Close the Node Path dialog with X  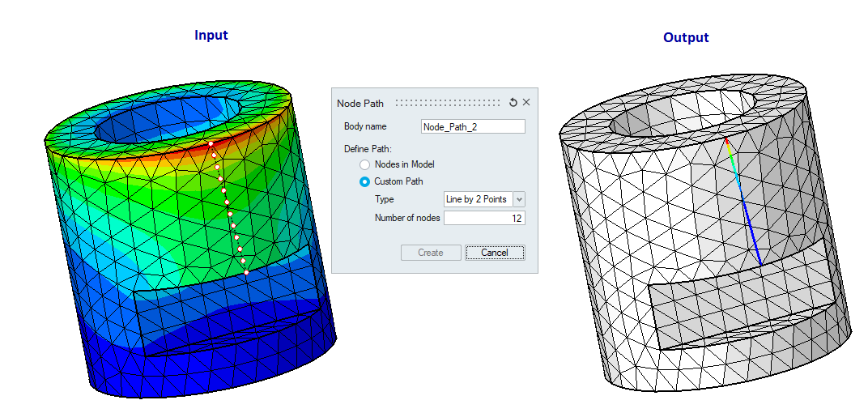coord(526,103)
